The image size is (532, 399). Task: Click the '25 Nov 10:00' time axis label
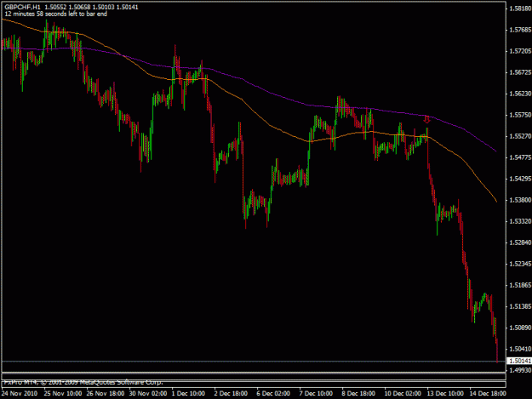(x=63, y=393)
